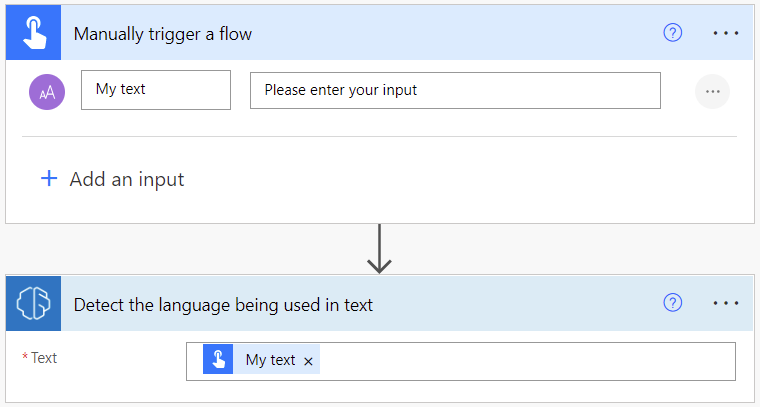Open help for Manually trigger a flow

coord(673,33)
